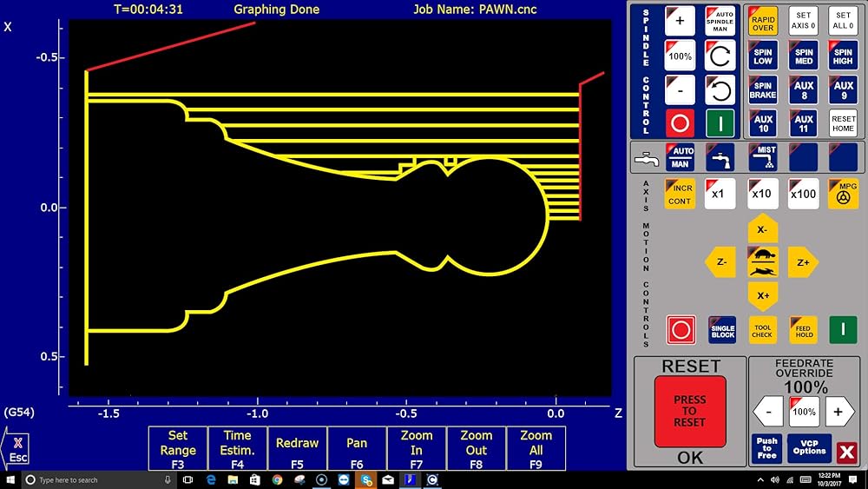Viewport: 868px width, 489px height.
Task: Toggle INCR/CONT jog mode
Action: tap(680, 194)
